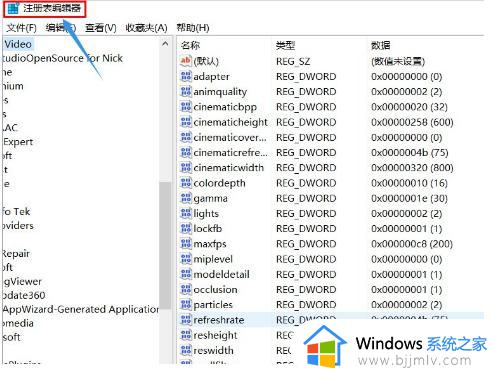Select the Expert tree key
Image resolution: width=492 pixels, height=374 pixels.
click(x=18, y=142)
